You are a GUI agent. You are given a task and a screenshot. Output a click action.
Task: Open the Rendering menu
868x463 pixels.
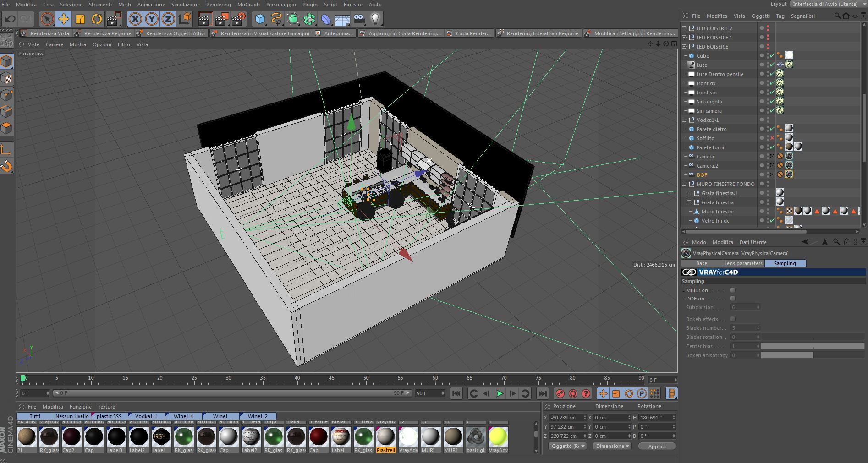pyautogui.click(x=218, y=5)
